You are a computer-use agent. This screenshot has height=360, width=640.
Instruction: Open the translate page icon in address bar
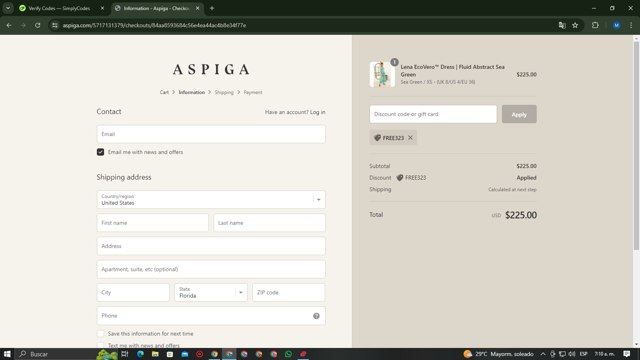(x=562, y=25)
